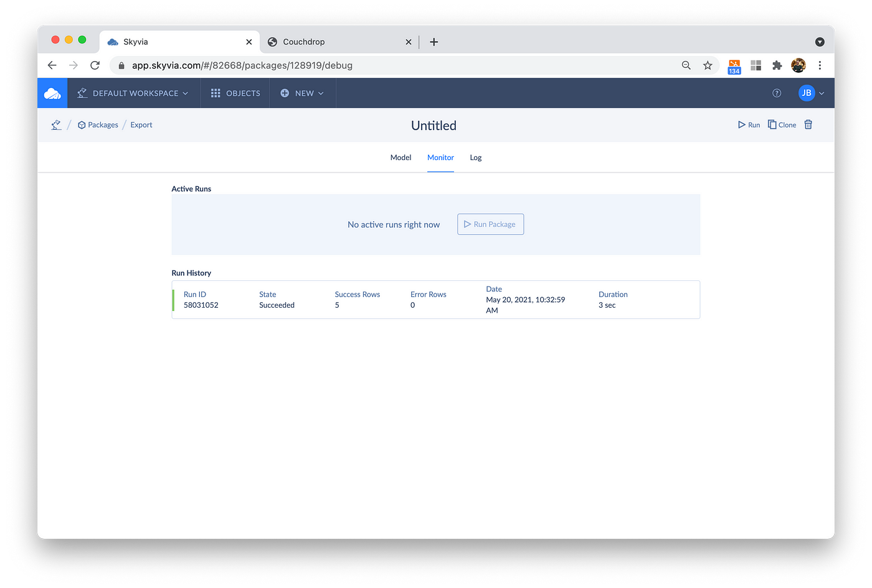Click the Run Package button
The width and height of the screenshot is (872, 588).
coord(490,224)
